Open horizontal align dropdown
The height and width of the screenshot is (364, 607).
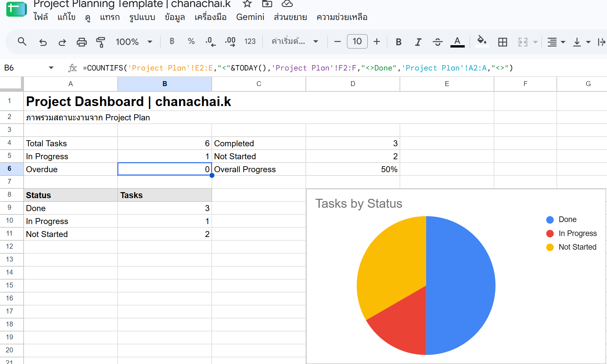(x=556, y=42)
